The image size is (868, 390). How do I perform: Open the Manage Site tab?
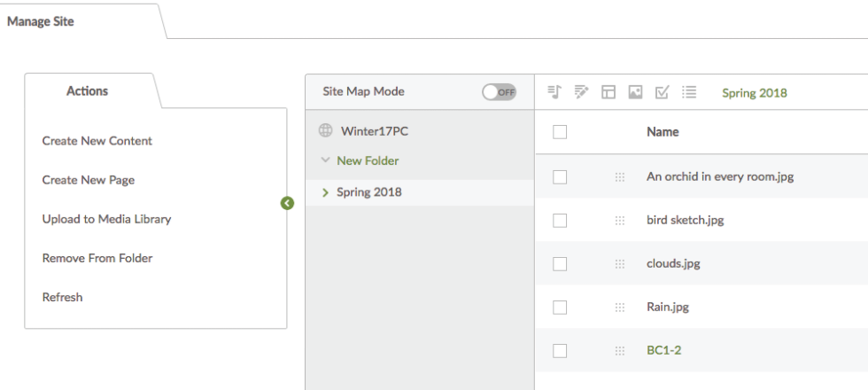pyautogui.click(x=41, y=22)
